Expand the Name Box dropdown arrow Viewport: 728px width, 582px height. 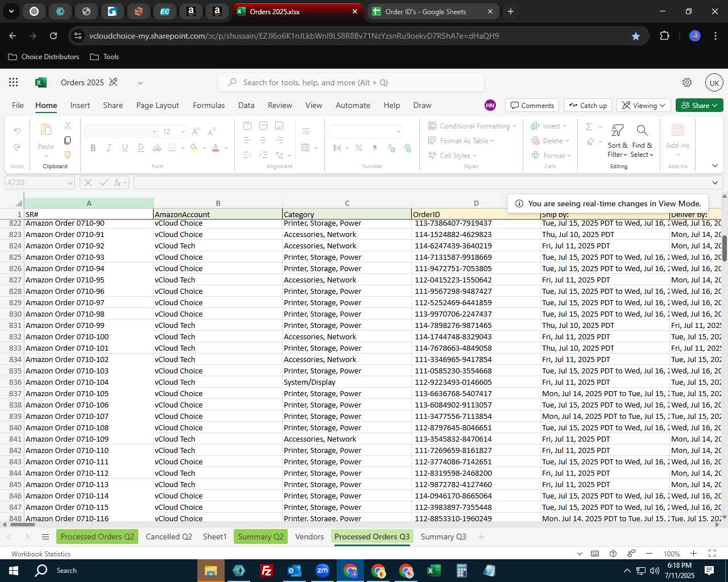(70, 183)
